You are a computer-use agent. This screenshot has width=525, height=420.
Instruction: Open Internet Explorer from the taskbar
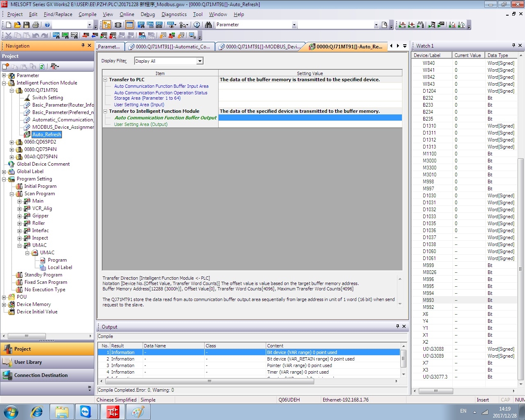[x=37, y=411]
